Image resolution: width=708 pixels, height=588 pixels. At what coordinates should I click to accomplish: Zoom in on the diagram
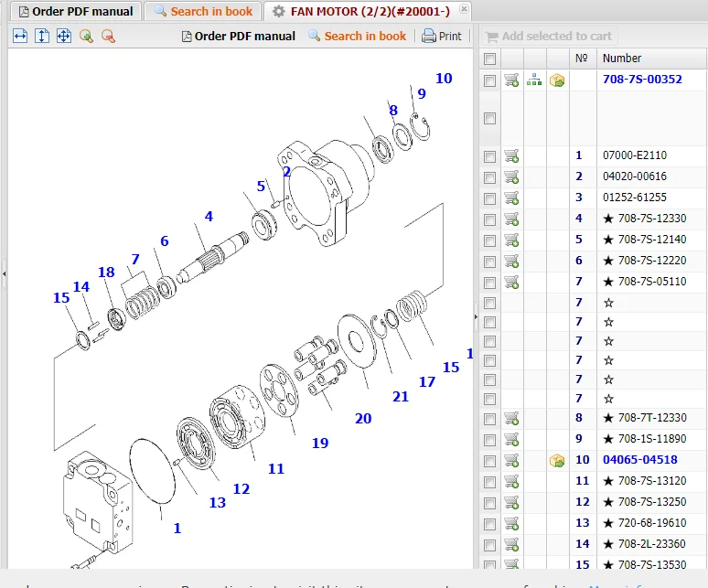(86, 37)
